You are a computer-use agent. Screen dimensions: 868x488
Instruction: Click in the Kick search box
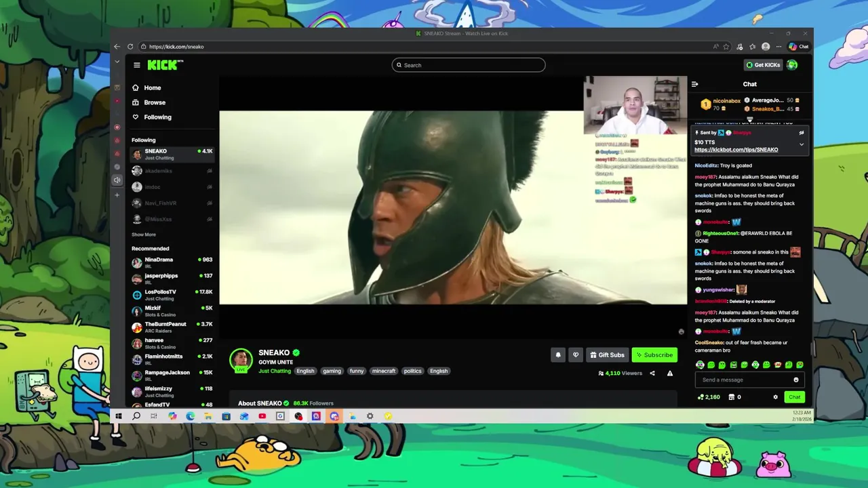pyautogui.click(x=469, y=65)
